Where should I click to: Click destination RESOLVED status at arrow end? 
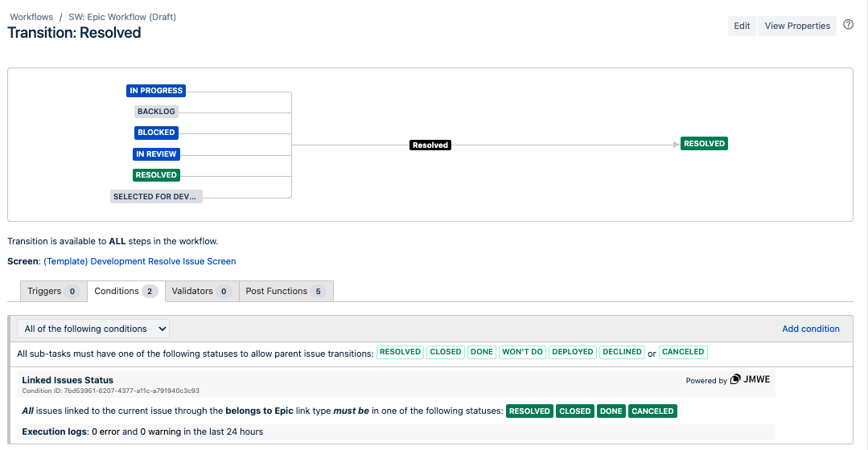pyautogui.click(x=704, y=144)
